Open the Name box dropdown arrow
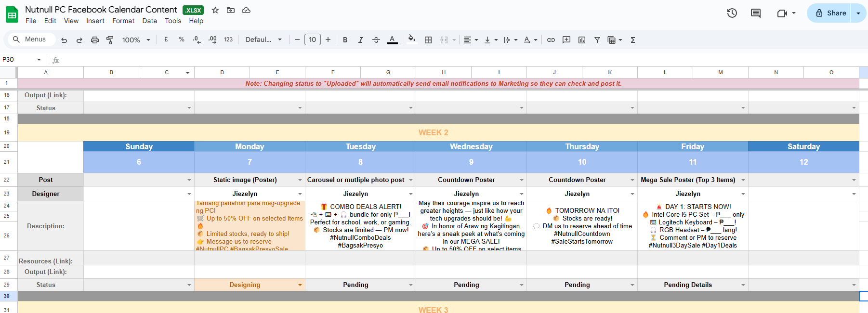Image resolution: width=868 pixels, height=313 pixels. pyautogui.click(x=39, y=59)
